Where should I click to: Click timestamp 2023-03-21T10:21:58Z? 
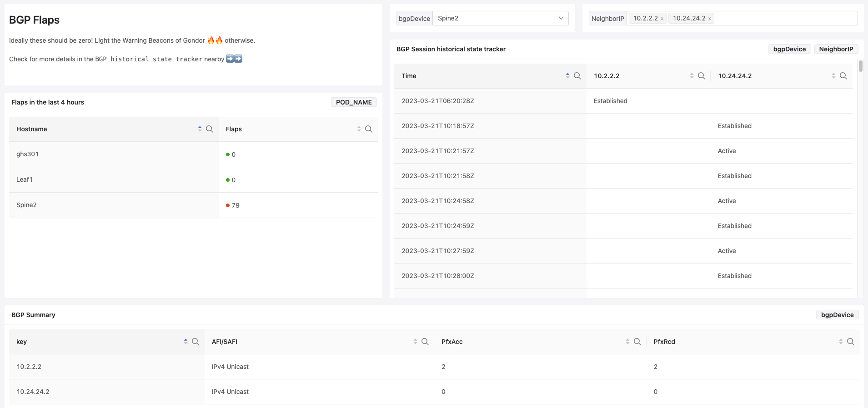click(x=438, y=176)
